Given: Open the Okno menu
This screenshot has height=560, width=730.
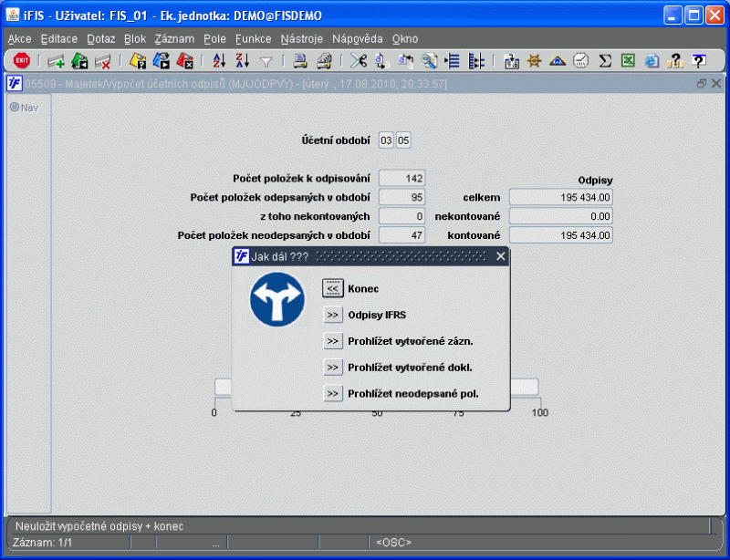Looking at the screenshot, I should point(405,39).
